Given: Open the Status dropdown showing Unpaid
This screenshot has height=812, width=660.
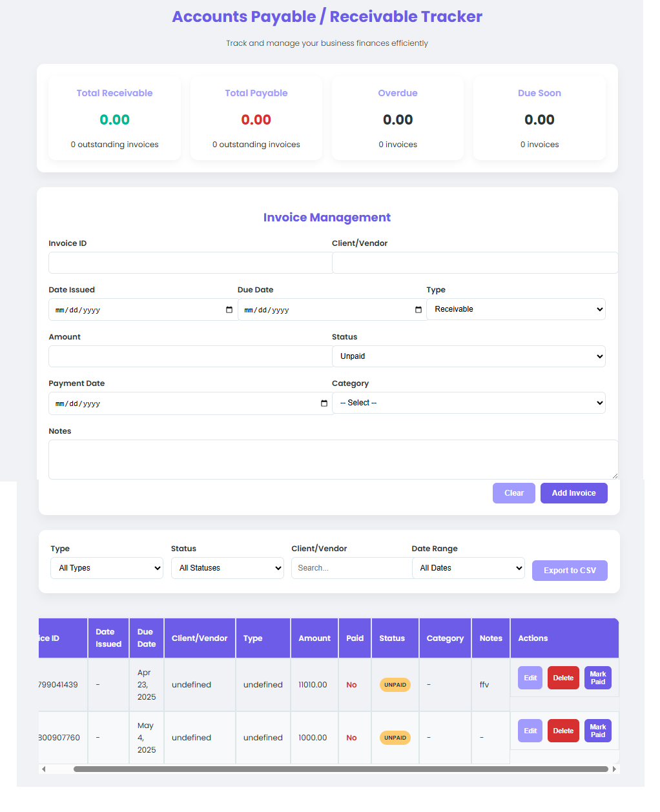Looking at the screenshot, I should pos(468,356).
